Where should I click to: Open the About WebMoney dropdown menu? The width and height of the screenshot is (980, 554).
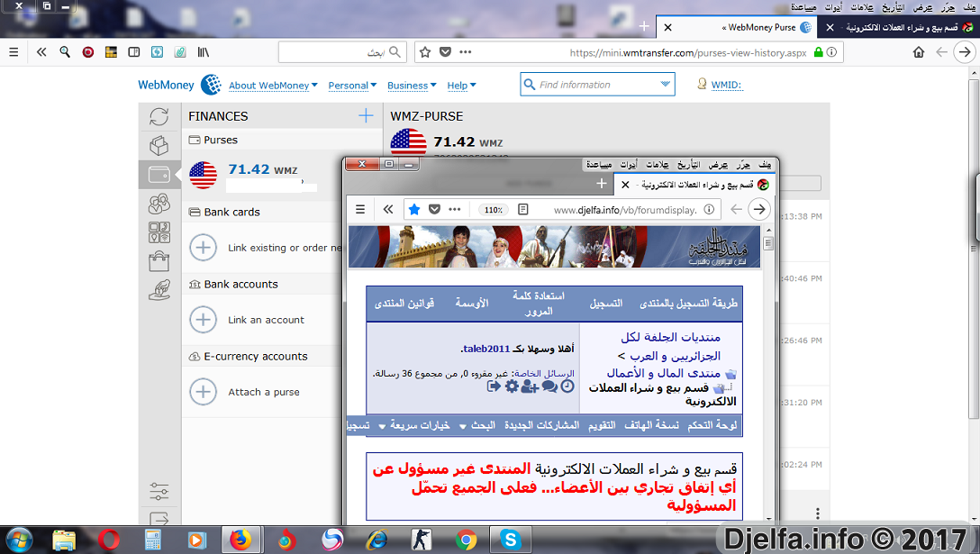pyautogui.click(x=273, y=86)
